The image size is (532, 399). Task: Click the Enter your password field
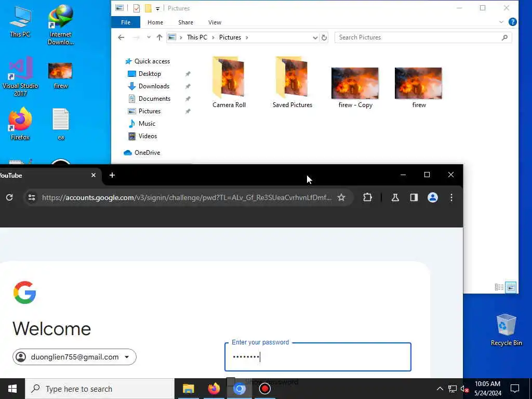[318, 357]
